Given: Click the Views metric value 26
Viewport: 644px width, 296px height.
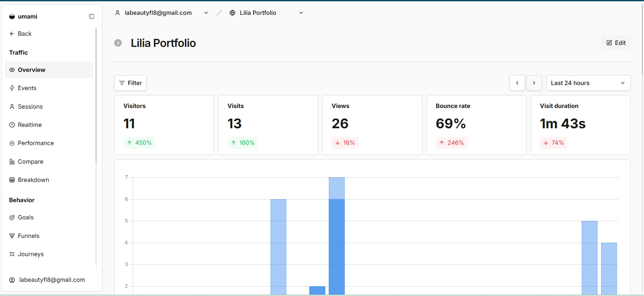Looking at the screenshot, I should pyautogui.click(x=340, y=124).
